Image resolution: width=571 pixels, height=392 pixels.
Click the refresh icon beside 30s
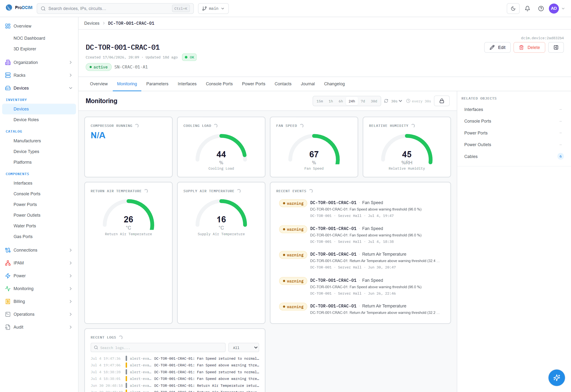click(x=386, y=101)
